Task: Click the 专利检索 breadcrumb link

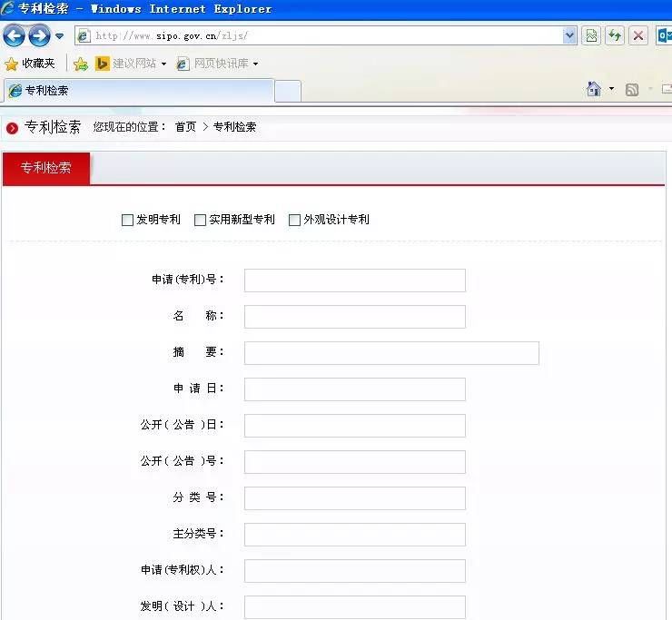Action: [x=234, y=127]
